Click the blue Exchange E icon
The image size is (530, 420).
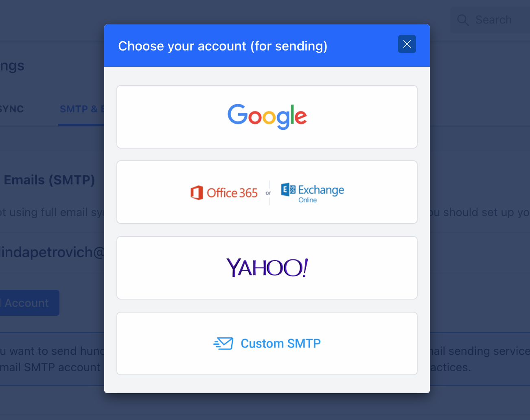click(288, 190)
